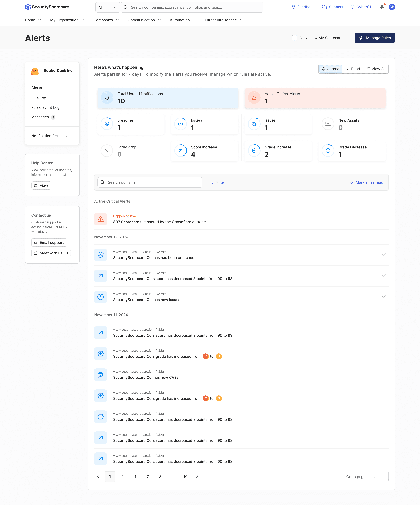Viewport: 420px width, 505px height.
Task: Click the RubberDuck Inc. duck logo
Action: point(35,71)
